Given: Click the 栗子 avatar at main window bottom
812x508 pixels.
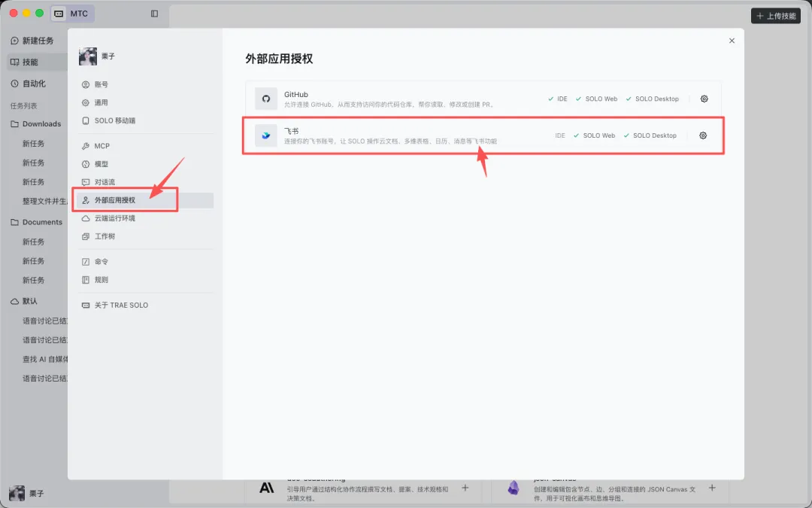Looking at the screenshot, I should 17,494.
